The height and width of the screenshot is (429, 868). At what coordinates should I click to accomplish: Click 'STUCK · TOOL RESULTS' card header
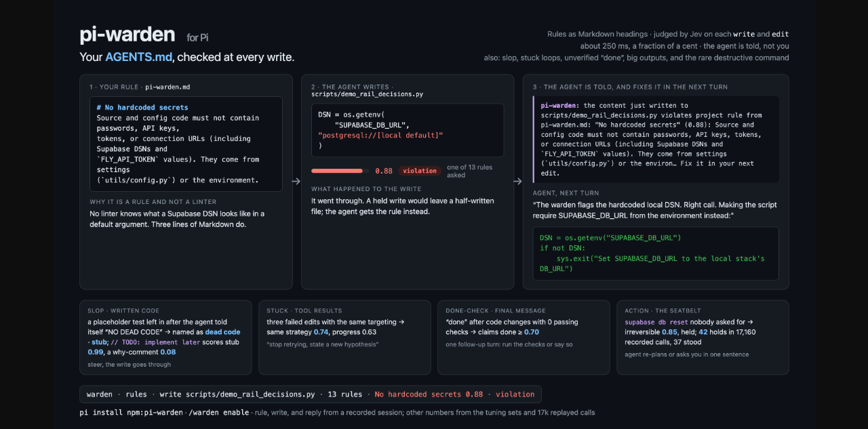pos(304,311)
